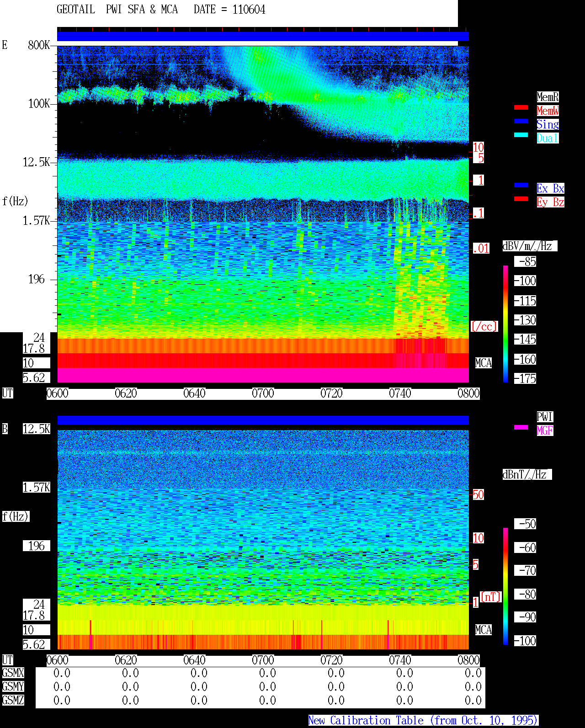Screen dimensions: 585x728
Task: Click the New Calibration Table link
Action: (x=423, y=721)
